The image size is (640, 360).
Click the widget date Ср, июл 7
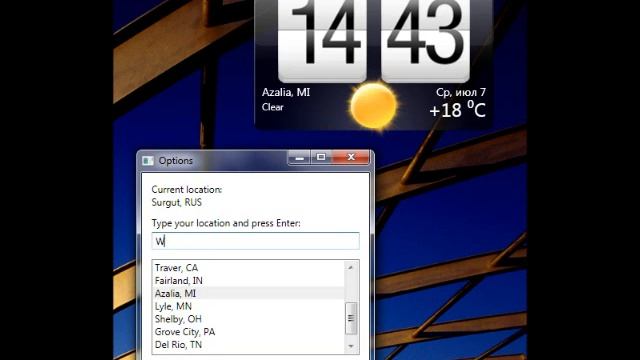tap(461, 93)
